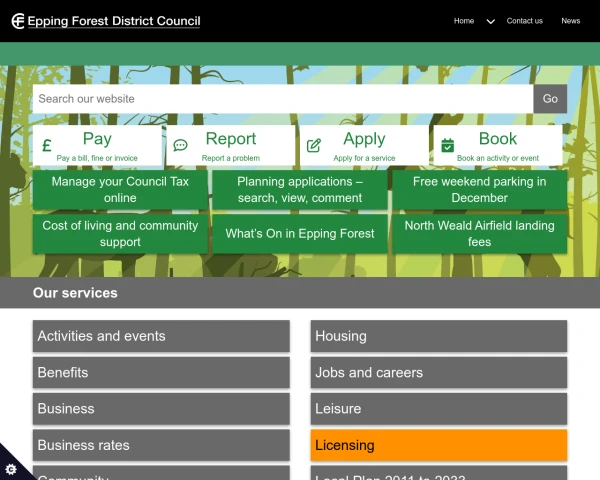This screenshot has height=480, width=600.
Task: Click the calendar Book icon
Action: pyautogui.click(x=447, y=146)
